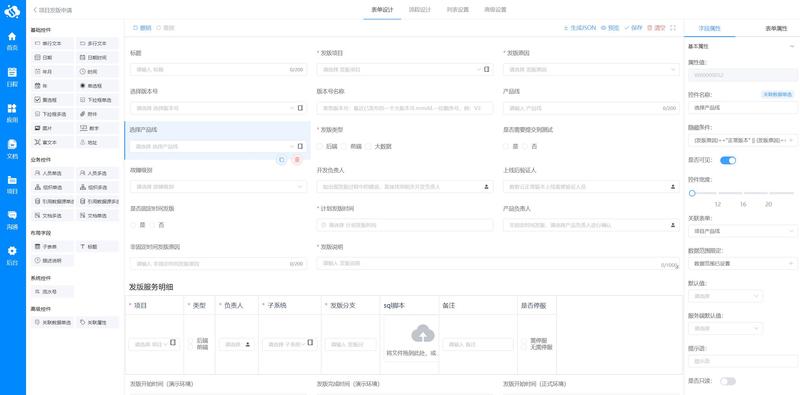Switch to the 字段属性 tab

[x=710, y=29]
